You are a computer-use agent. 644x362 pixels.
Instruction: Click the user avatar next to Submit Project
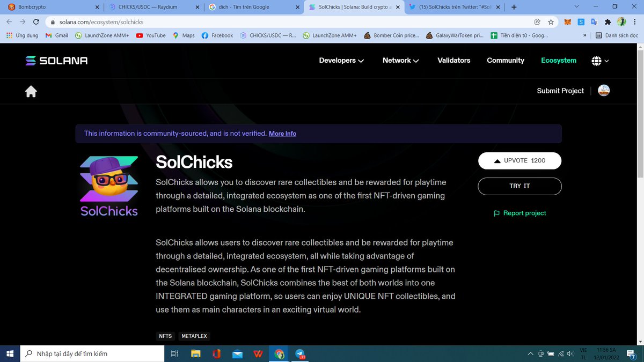point(604,91)
